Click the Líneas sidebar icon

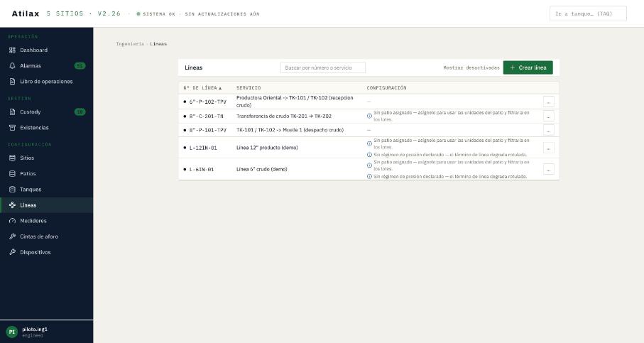[x=12, y=205]
